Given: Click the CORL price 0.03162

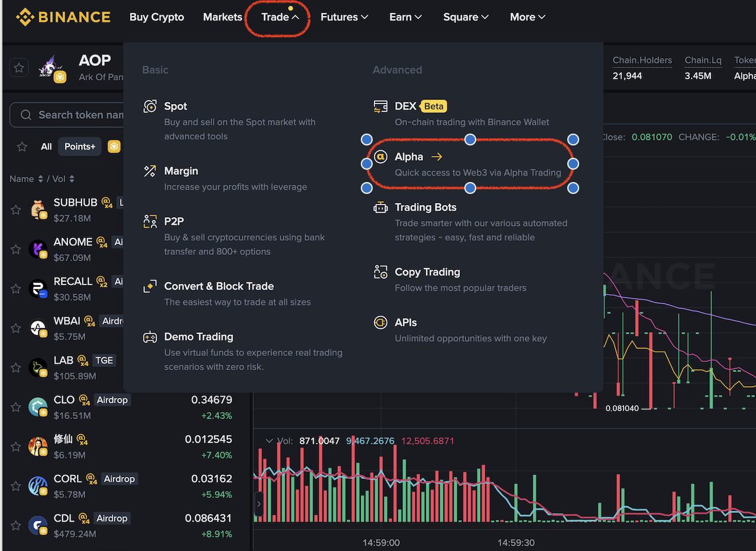Looking at the screenshot, I should [211, 478].
